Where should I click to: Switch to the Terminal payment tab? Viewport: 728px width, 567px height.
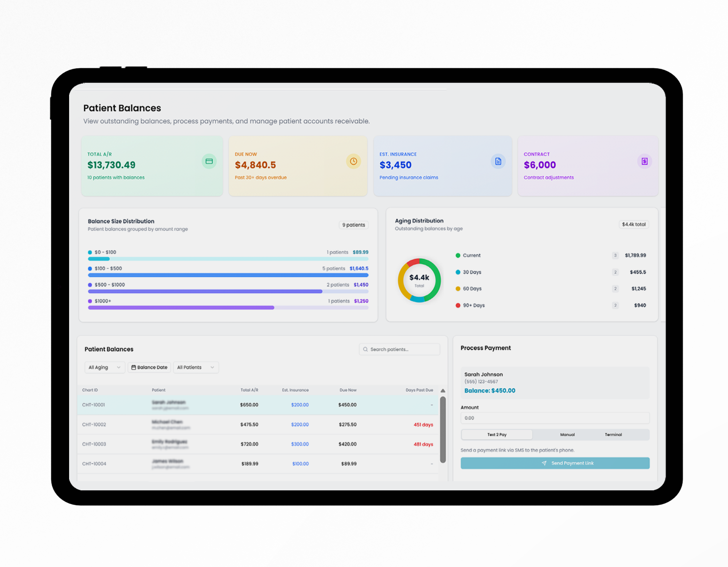[613, 434]
